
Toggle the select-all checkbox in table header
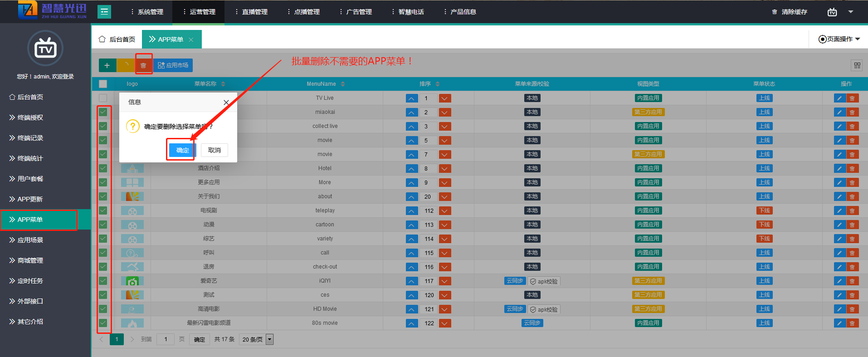pos(103,84)
